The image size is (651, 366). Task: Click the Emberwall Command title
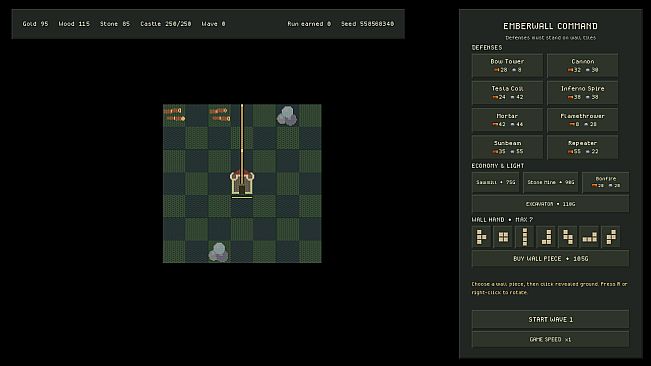click(x=551, y=26)
